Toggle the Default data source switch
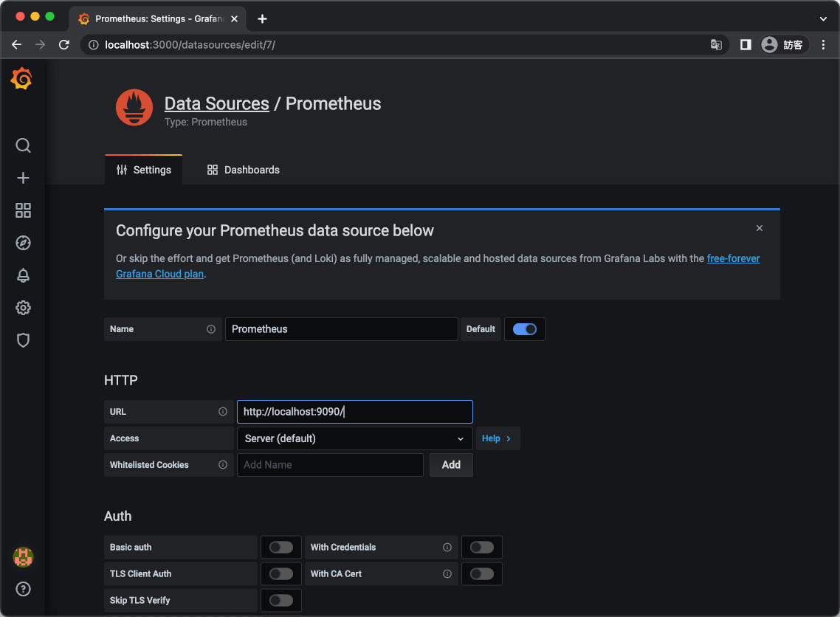Image resolution: width=840 pixels, height=617 pixels. click(x=525, y=329)
